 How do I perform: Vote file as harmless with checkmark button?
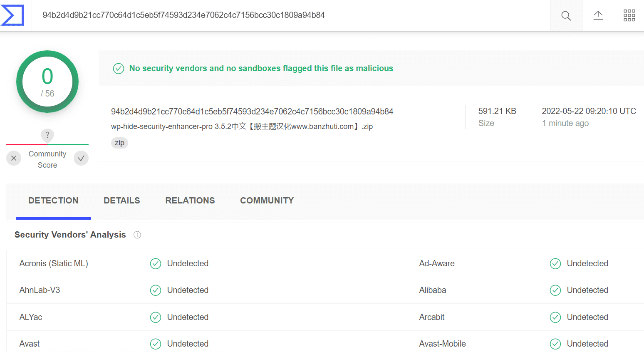pos(81,158)
